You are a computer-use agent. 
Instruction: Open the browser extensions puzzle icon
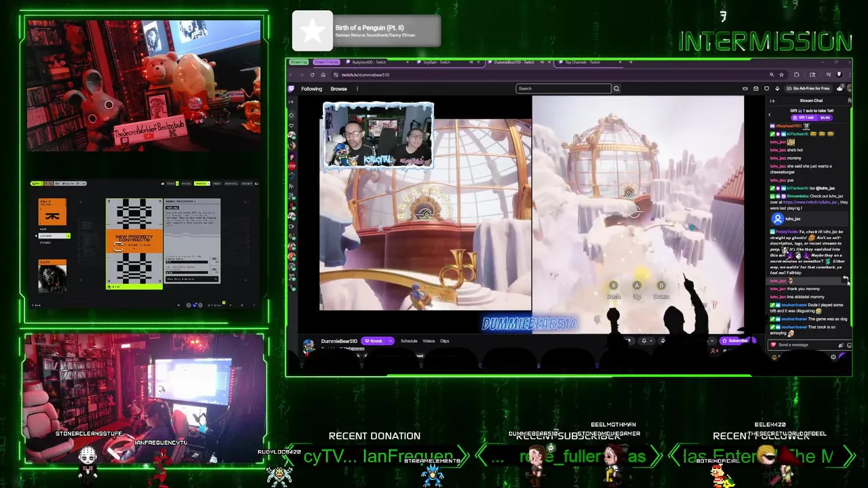pos(797,75)
